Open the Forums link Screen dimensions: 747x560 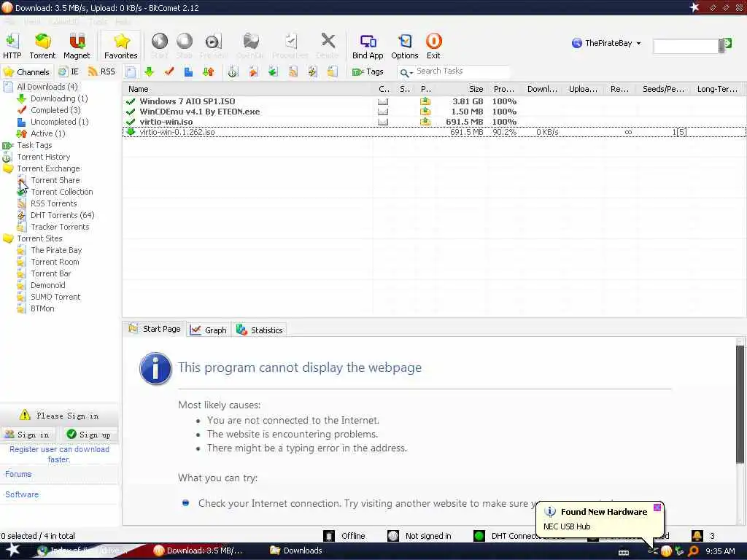point(18,474)
